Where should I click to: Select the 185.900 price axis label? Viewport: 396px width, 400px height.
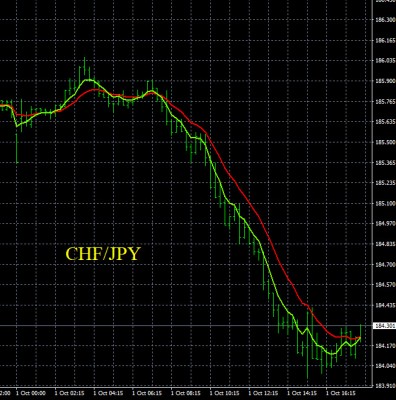385,81
